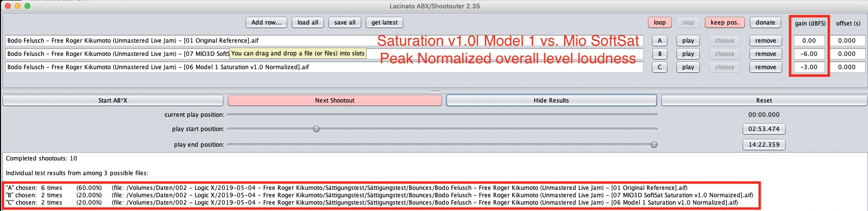Remove the row C file
This screenshot has width=868, height=211.
(765, 67)
